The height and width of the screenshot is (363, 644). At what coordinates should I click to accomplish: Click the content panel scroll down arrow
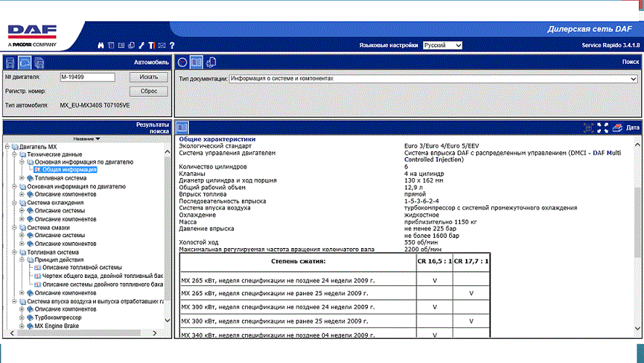[637, 329]
